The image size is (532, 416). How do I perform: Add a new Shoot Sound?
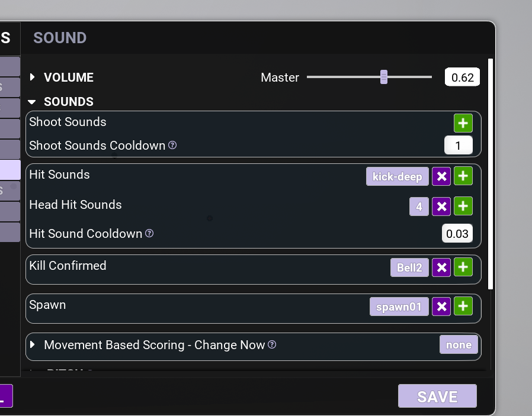coord(463,123)
